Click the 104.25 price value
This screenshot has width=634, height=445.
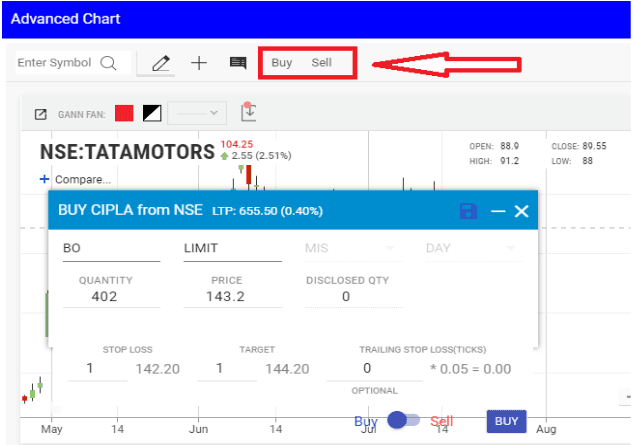(237, 144)
